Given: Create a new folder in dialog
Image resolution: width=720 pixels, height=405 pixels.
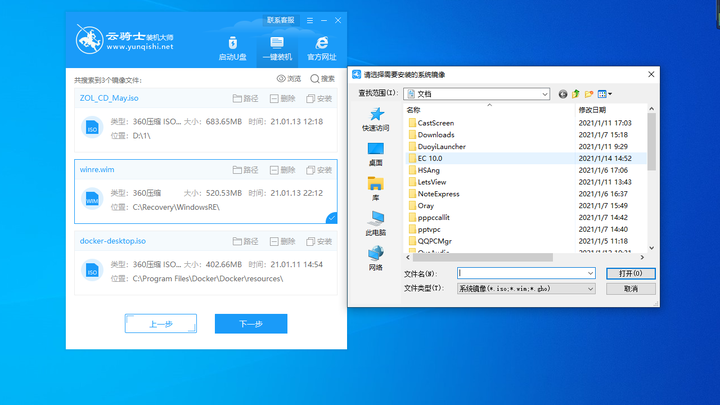Looking at the screenshot, I should click(589, 94).
